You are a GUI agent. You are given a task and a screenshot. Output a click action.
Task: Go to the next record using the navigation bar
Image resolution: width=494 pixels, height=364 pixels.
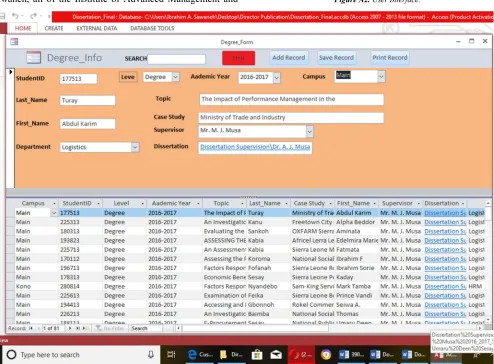(70, 328)
